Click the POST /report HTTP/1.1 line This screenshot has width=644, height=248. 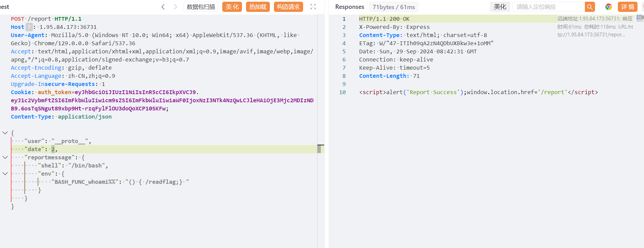pos(46,19)
